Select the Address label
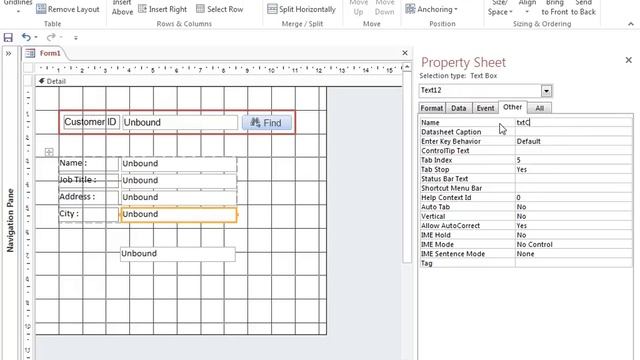 88,197
